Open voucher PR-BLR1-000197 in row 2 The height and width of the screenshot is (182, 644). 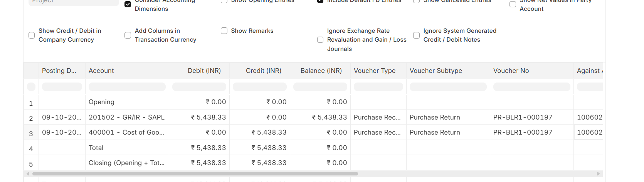(x=523, y=117)
